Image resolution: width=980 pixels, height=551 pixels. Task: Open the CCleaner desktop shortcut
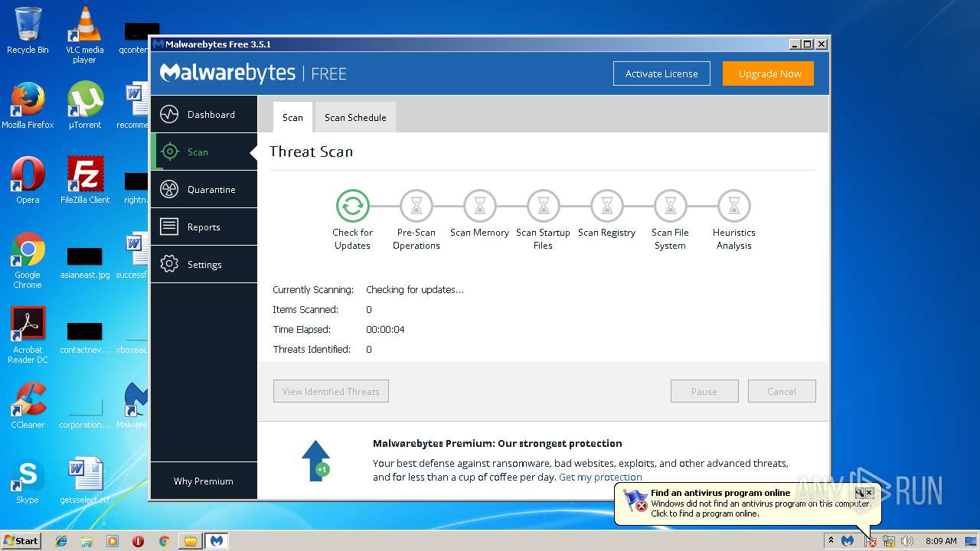tap(28, 406)
